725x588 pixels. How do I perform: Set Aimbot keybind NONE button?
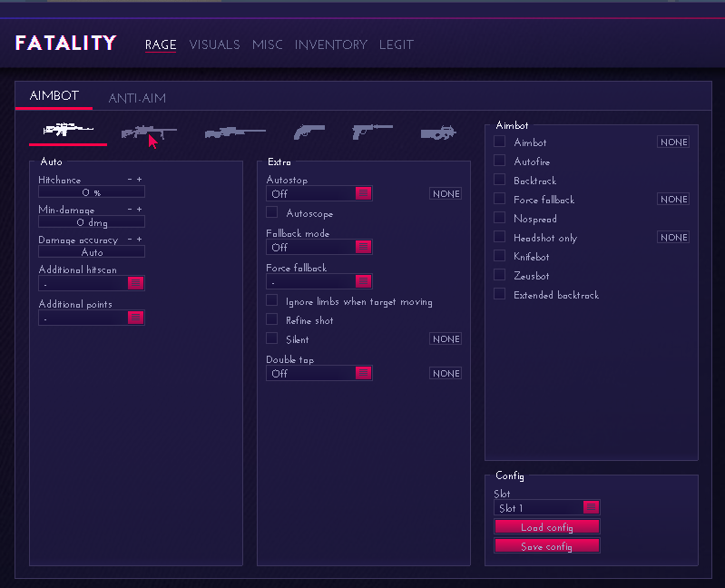673,142
